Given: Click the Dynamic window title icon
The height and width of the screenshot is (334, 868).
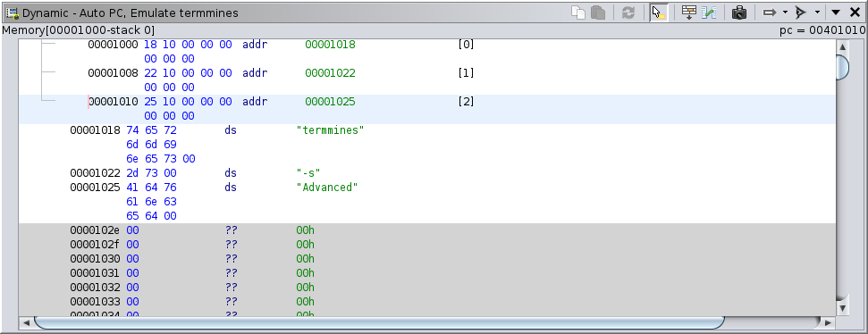Looking at the screenshot, I should [x=12, y=13].
